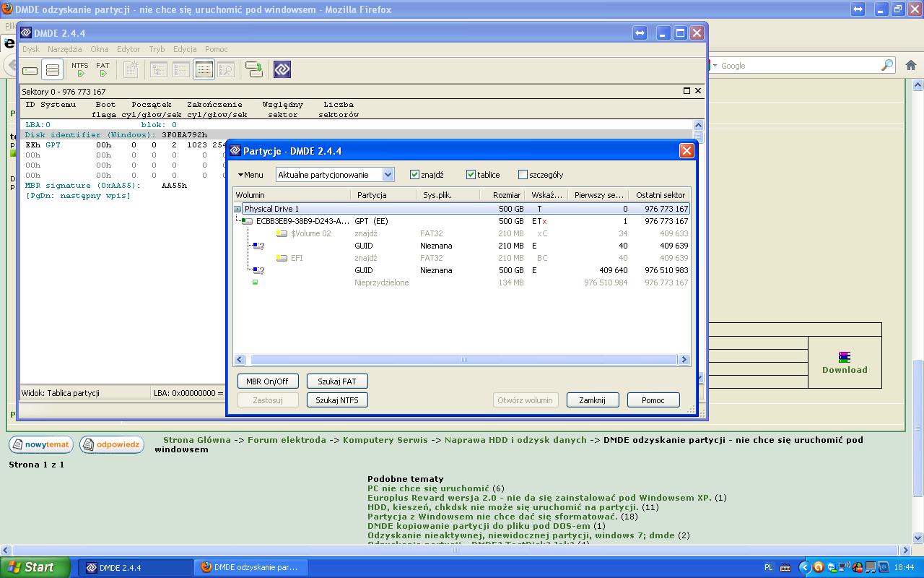Click the Start button on taskbar
The height and width of the screenshot is (578, 924).
click(35, 567)
